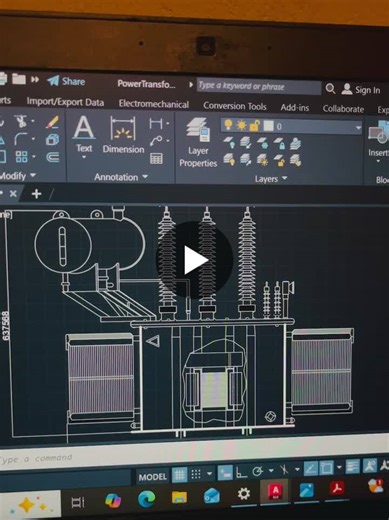Click the search magnifier icon

(x=330, y=88)
